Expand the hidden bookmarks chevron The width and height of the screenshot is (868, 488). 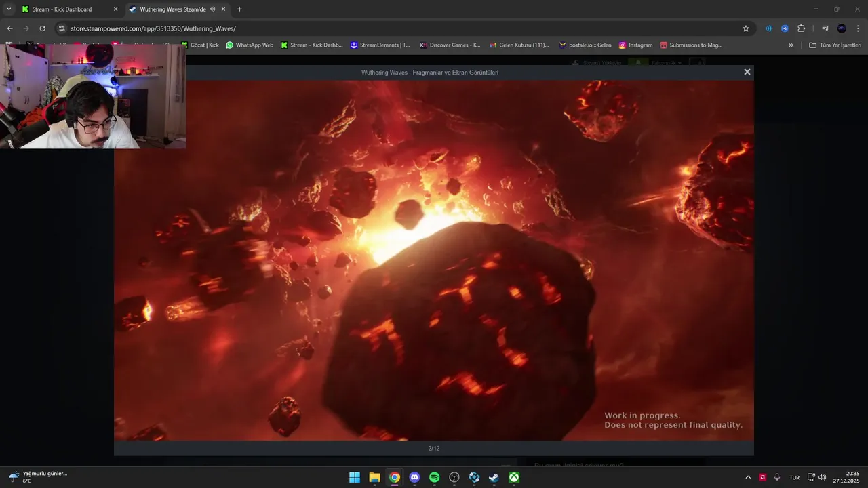[791, 45]
